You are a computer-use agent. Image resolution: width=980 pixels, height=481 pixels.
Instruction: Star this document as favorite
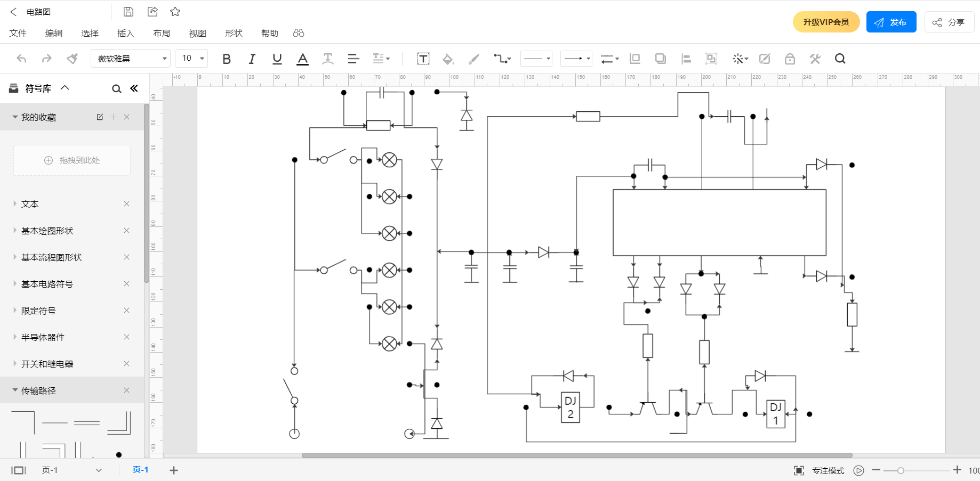175,12
